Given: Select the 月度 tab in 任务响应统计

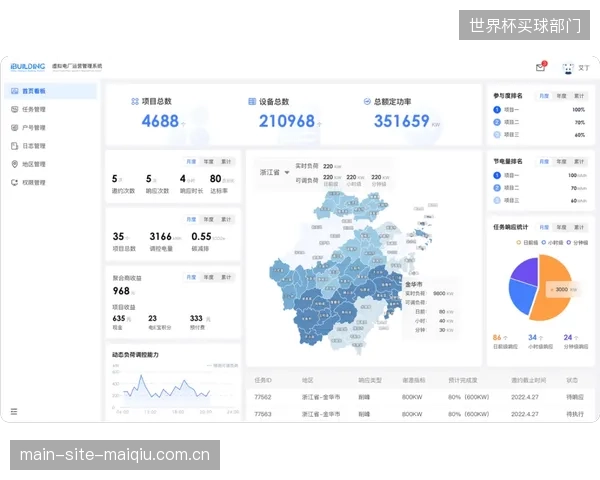Looking at the screenshot, I should pos(544,227).
